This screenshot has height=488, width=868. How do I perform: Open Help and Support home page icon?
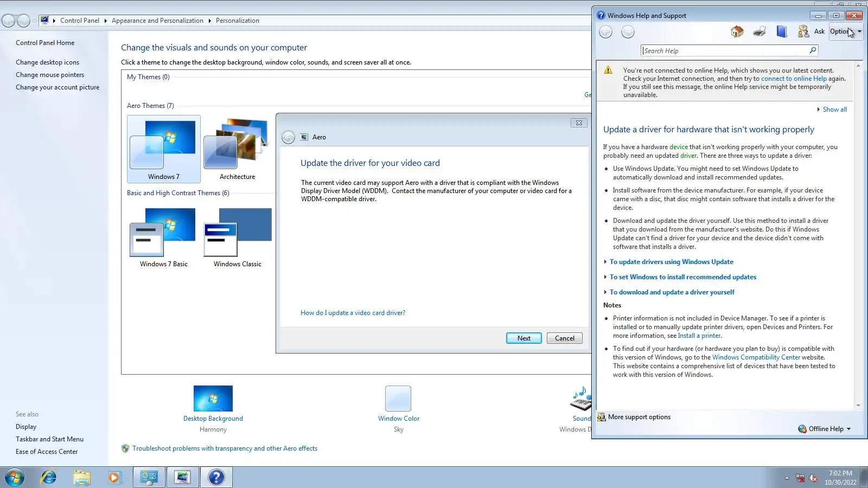click(x=737, y=31)
